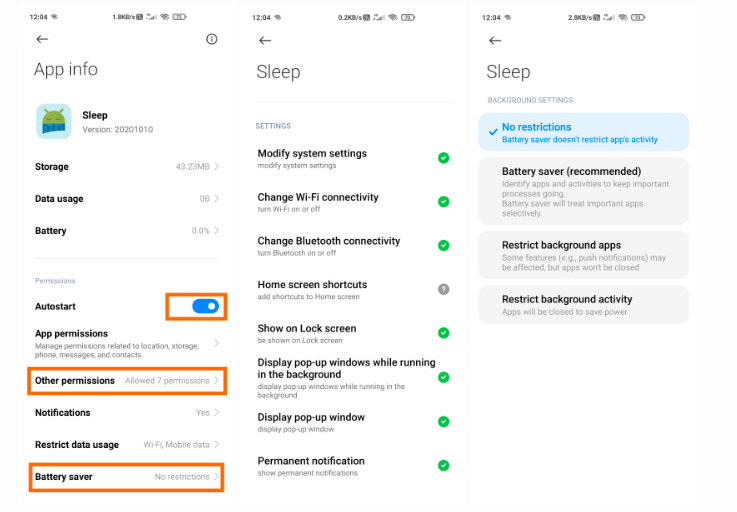This screenshot has width=737, height=512.
Task: Tap the Sleep app icon
Action: (54, 121)
